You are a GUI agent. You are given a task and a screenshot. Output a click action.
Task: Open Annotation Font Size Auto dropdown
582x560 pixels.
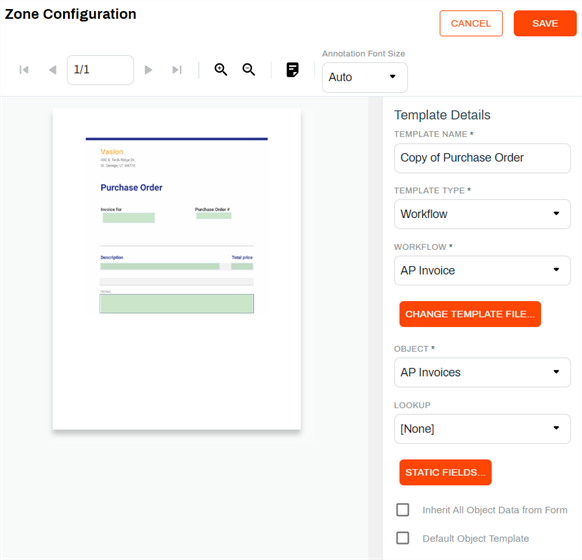point(365,77)
